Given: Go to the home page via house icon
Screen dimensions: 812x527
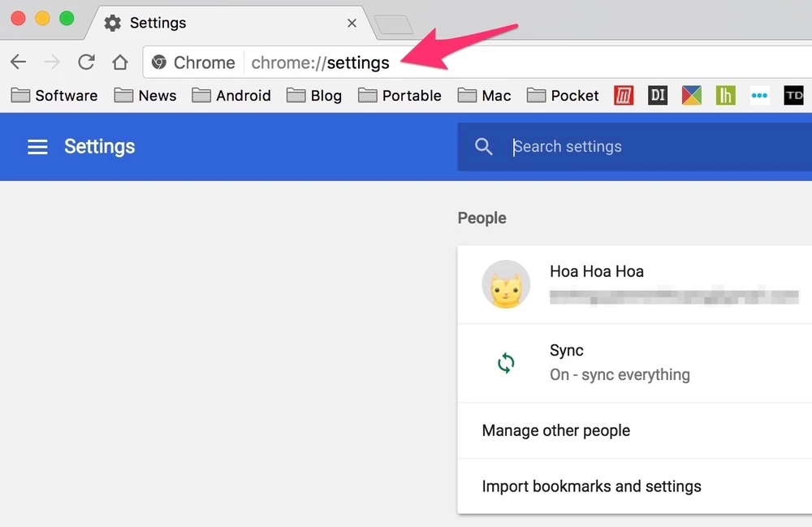Looking at the screenshot, I should (120, 63).
